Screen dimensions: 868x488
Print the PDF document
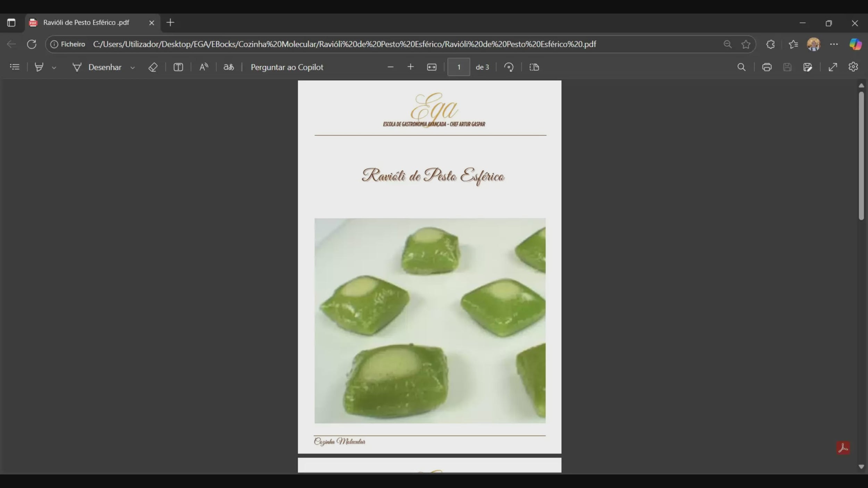pyautogui.click(x=767, y=67)
